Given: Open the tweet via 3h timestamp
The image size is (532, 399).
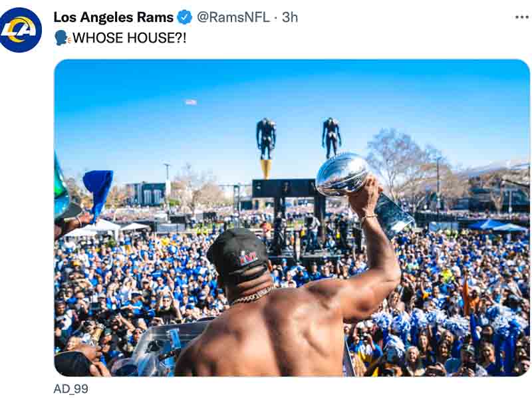Looking at the screenshot, I should (290, 17).
